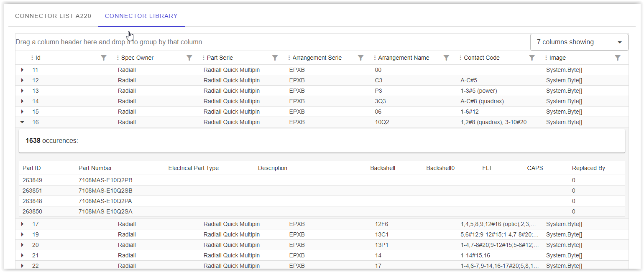Screen dimensions: 644x272
Task: Open the Contact Code filter icon
Action: click(x=532, y=57)
